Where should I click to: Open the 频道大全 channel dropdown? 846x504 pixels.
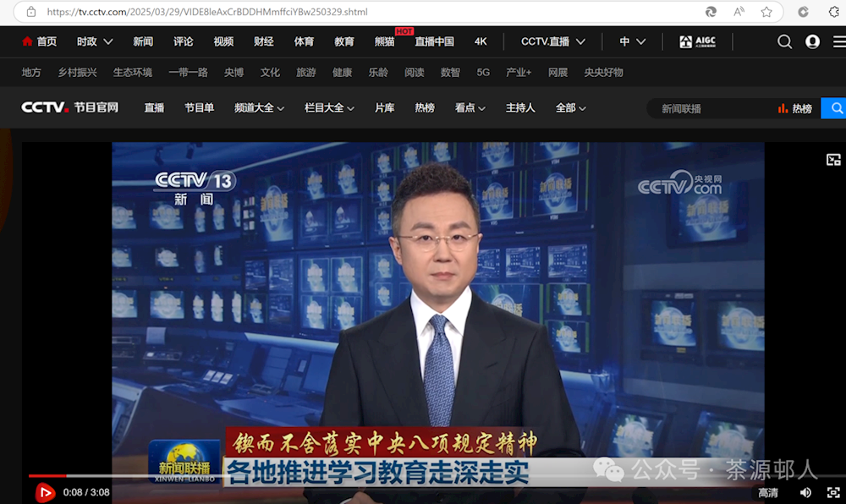pyautogui.click(x=259, y=108)
